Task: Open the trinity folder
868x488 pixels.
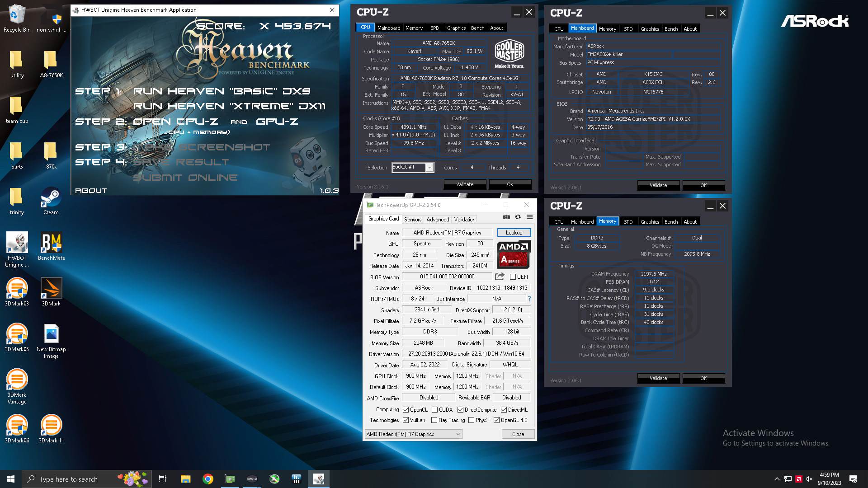Action: click(17, 201)
